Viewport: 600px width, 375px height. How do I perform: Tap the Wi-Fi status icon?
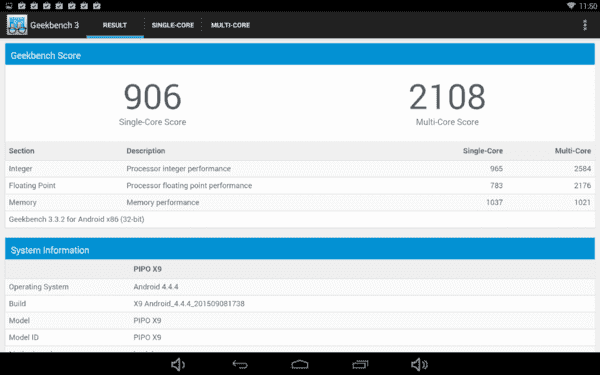tap(571, 5)
